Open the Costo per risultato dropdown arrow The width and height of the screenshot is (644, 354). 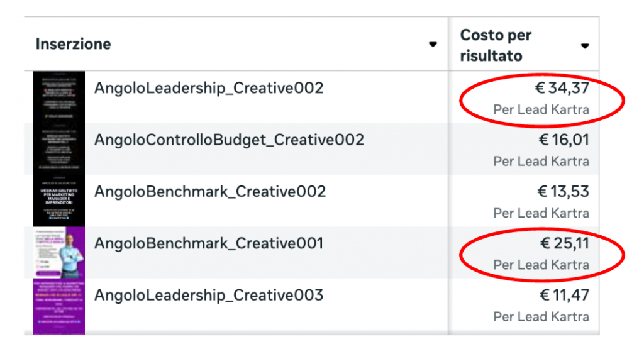pyautogui.click(x=585, y=46)
